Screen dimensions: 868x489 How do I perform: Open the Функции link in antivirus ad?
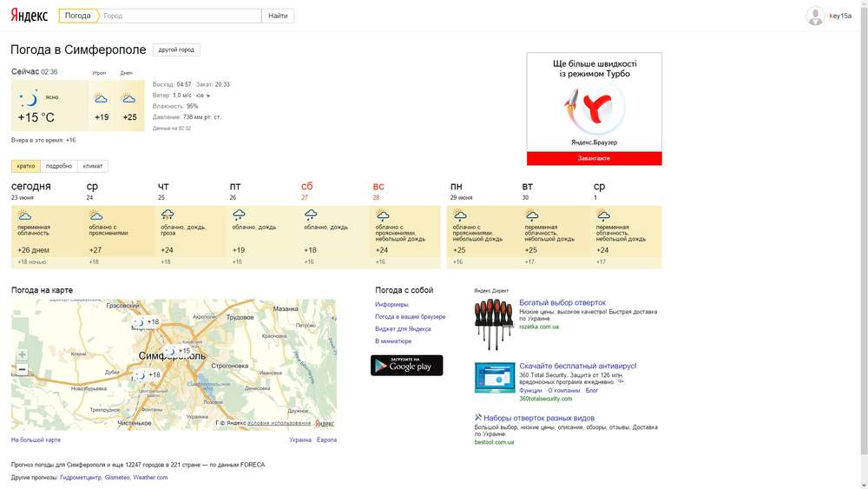530,391
